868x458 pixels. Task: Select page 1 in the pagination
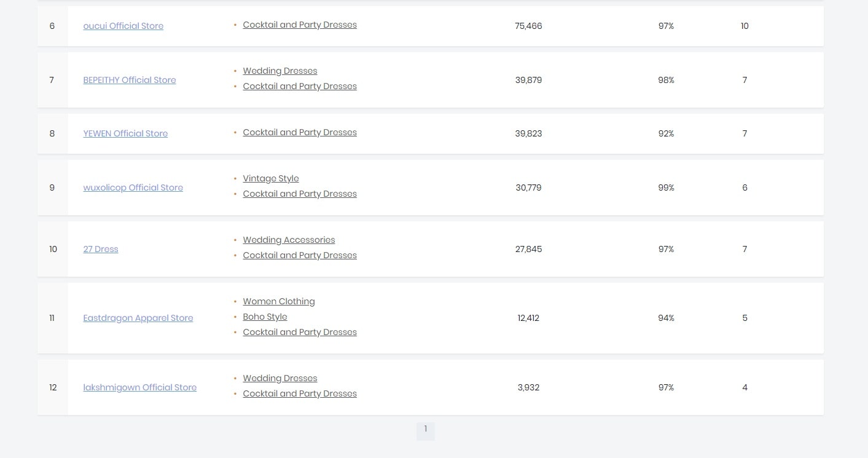[x=425, y=430]
